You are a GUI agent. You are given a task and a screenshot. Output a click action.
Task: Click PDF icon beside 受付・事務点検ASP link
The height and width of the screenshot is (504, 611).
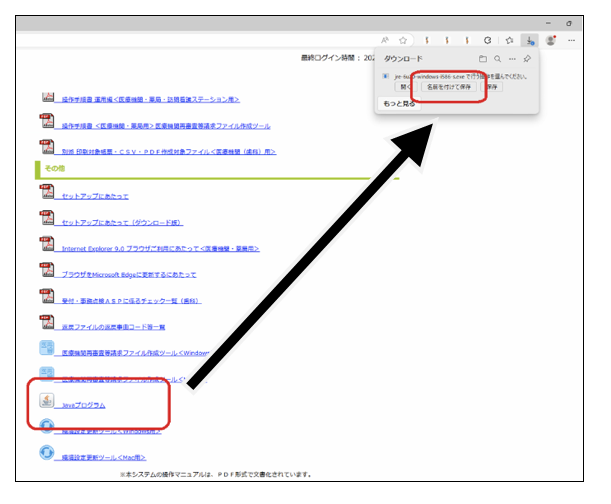(x=47, y=296)
